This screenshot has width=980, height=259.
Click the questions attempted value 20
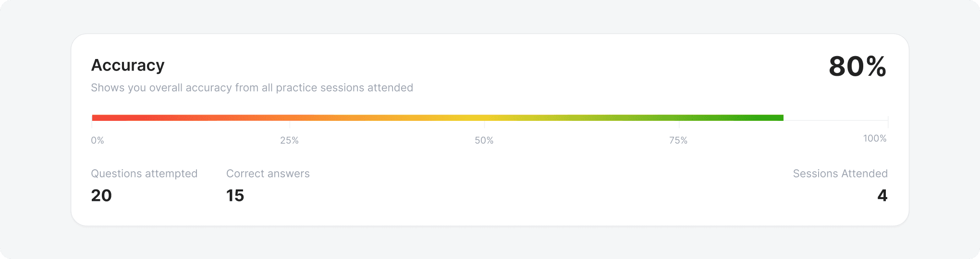click(x=101, y=196)
